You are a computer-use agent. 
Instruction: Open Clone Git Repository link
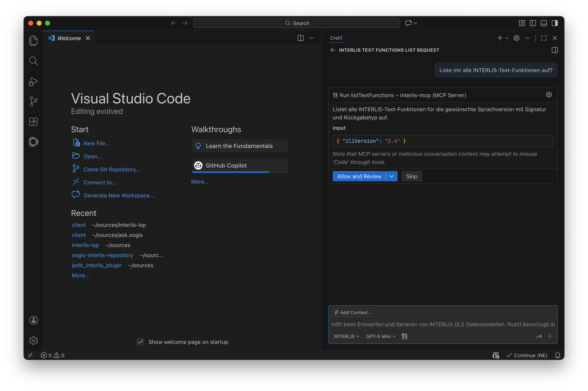click(112, 169)
